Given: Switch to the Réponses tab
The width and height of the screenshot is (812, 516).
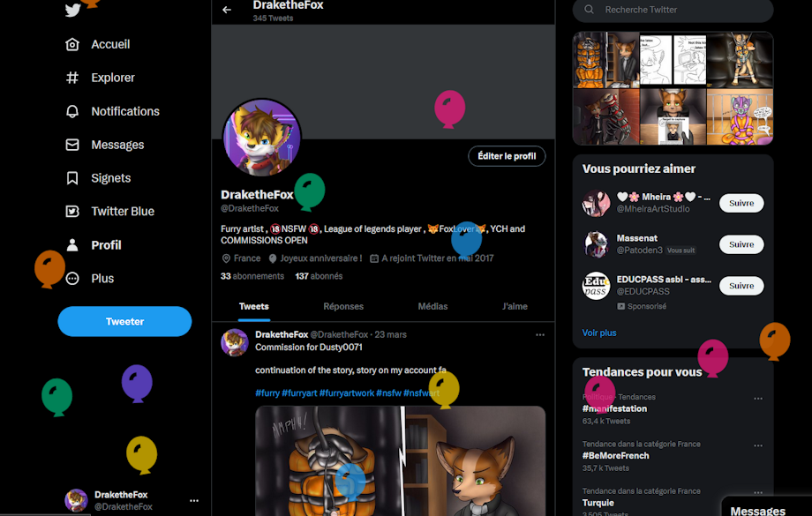Looking at the screenshot, I should coord(343,306).
